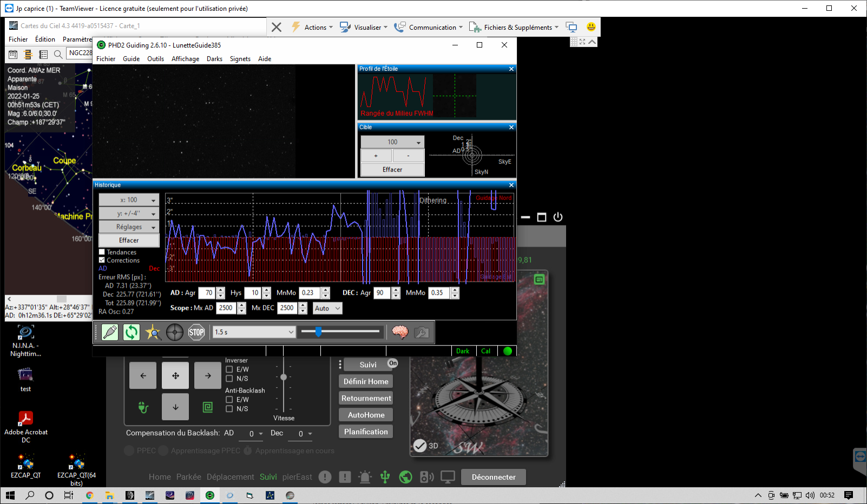867x504 pixels.
Task: Open advanced settings with the brain icon
Action: [400, 332]
